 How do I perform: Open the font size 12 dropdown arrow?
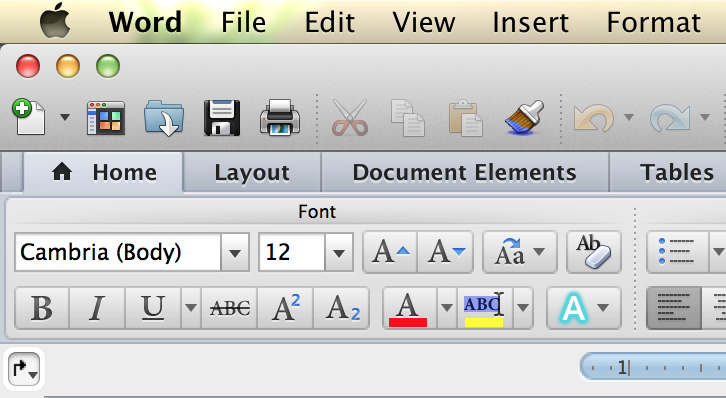[339, 253]
